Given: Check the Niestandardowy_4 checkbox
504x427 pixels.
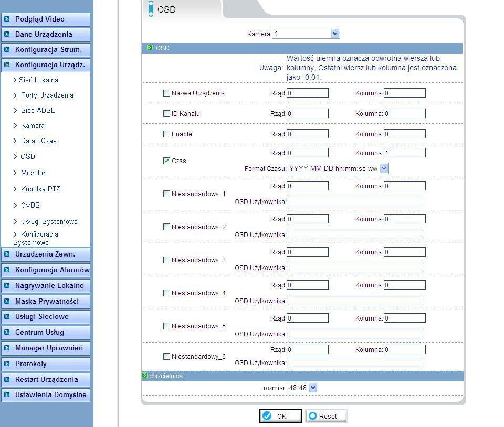Looking at the screenshot, I should click(x=166, y=293).
